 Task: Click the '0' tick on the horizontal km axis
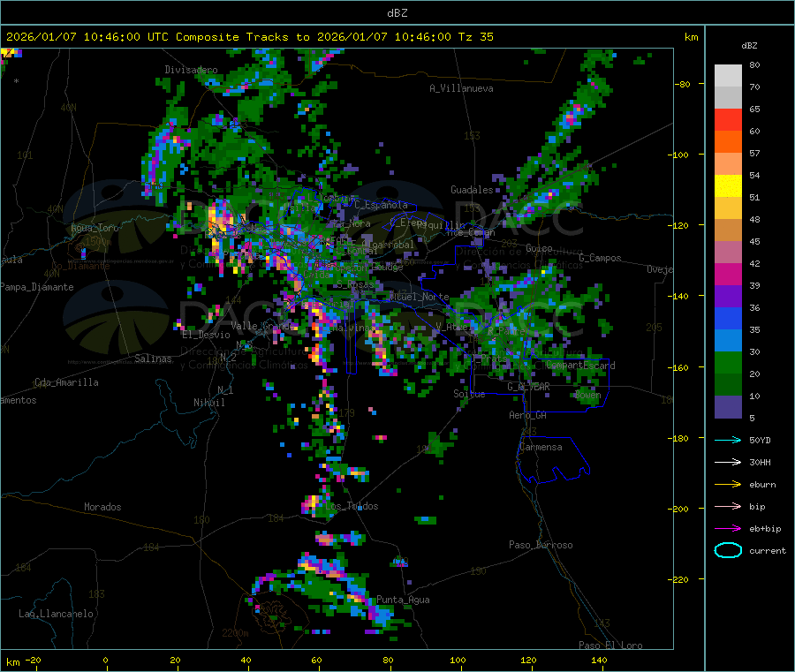pyautogui.click(x=105, y=660)
